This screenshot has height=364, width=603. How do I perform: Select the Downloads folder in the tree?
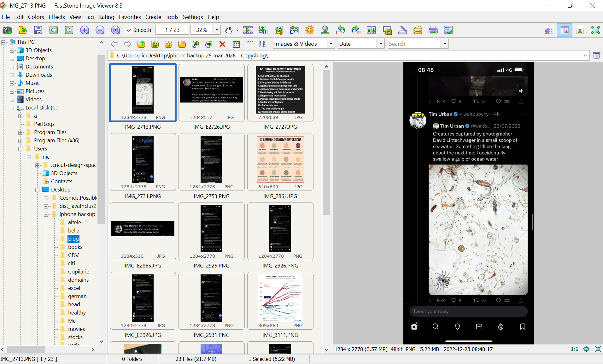[39, 75]
